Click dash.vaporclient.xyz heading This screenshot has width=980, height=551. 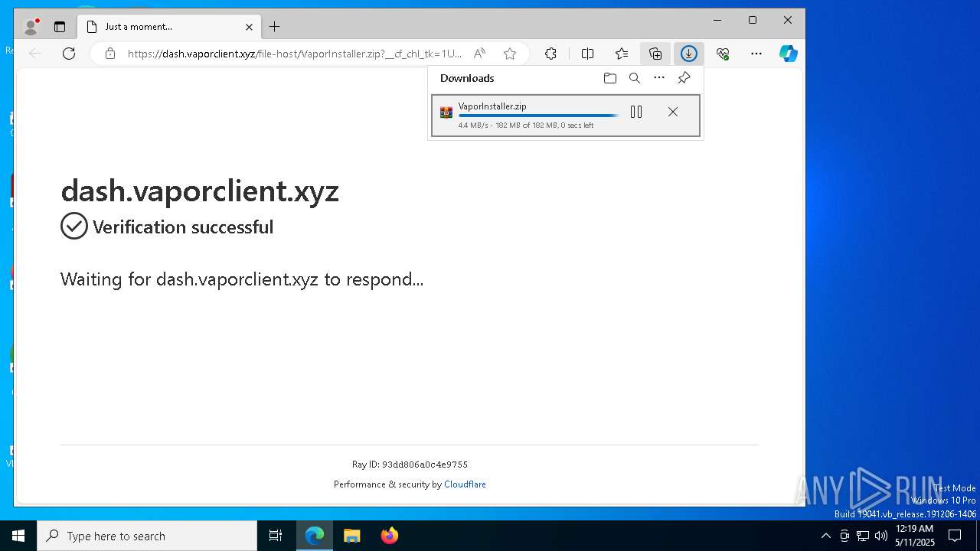pos(200,191)
